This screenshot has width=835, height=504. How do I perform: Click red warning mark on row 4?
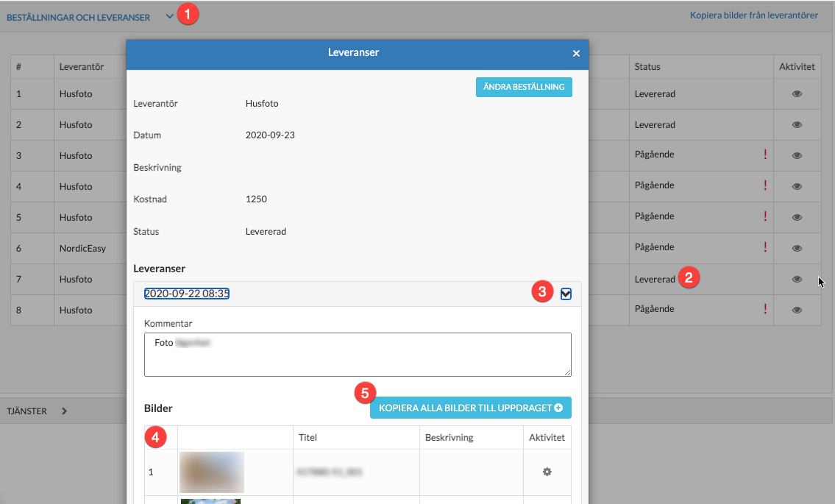pyautogui.click(x=765, y=185)
